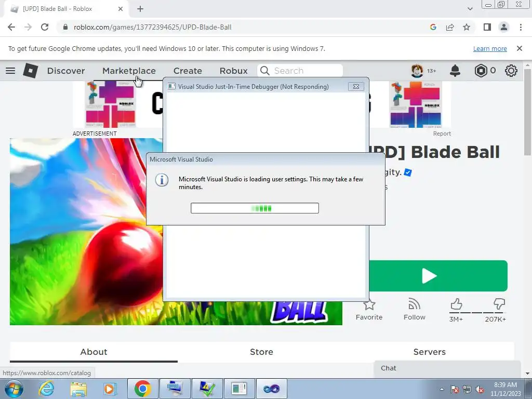Open the Roblox avatar profile icon
Image resolution: width=532 pixels, height=399 pixels.
coord(417,71)
